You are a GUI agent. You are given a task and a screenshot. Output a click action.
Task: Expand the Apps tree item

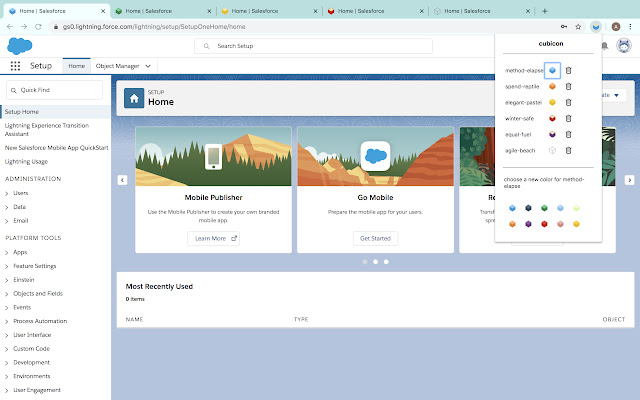coord(7,253)
